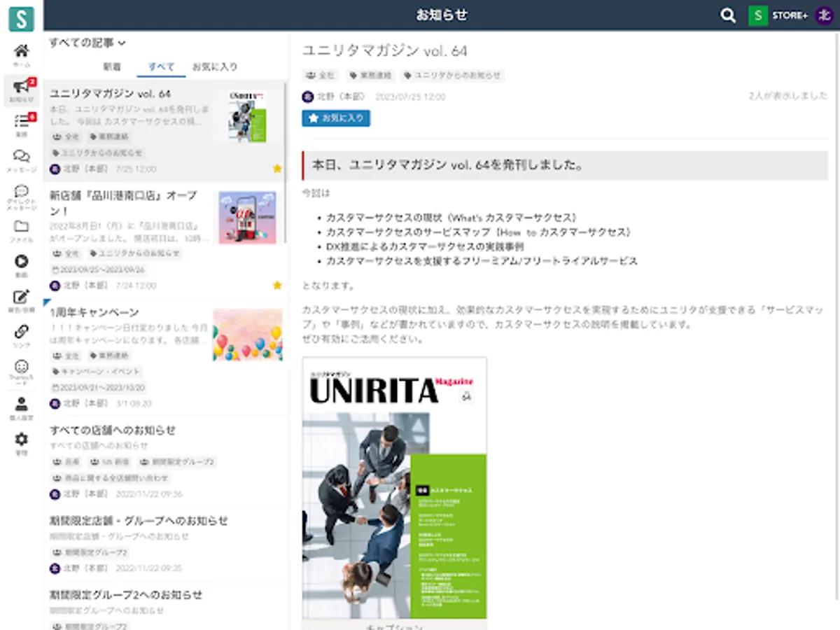Click the balloons thumbnail of 1周年キャンペーン item
Viewport: 840px width, 630px height.
[247, 335]
